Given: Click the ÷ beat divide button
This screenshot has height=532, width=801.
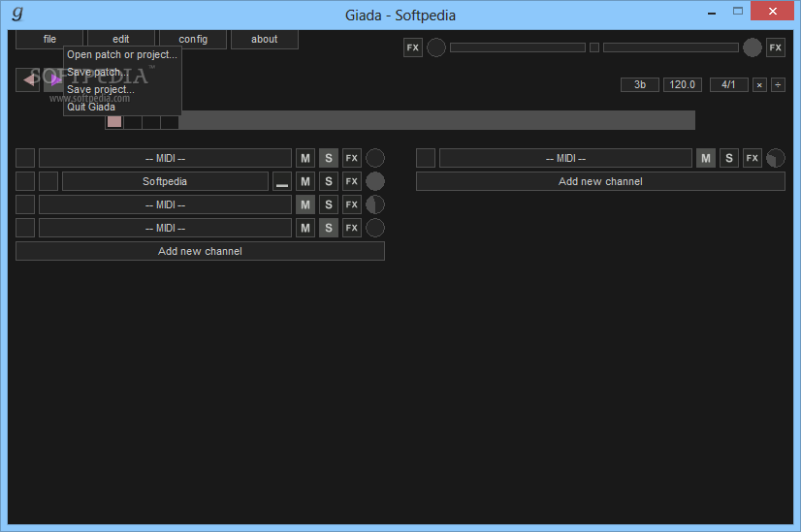Looking at the screenshot, I should coord(778,84).
